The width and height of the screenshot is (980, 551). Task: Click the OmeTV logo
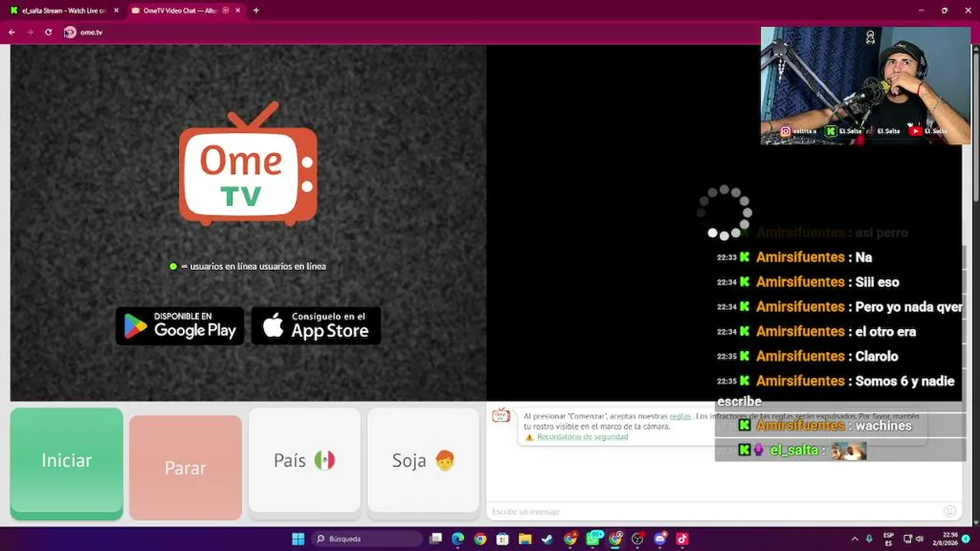(x=248, y=164)
